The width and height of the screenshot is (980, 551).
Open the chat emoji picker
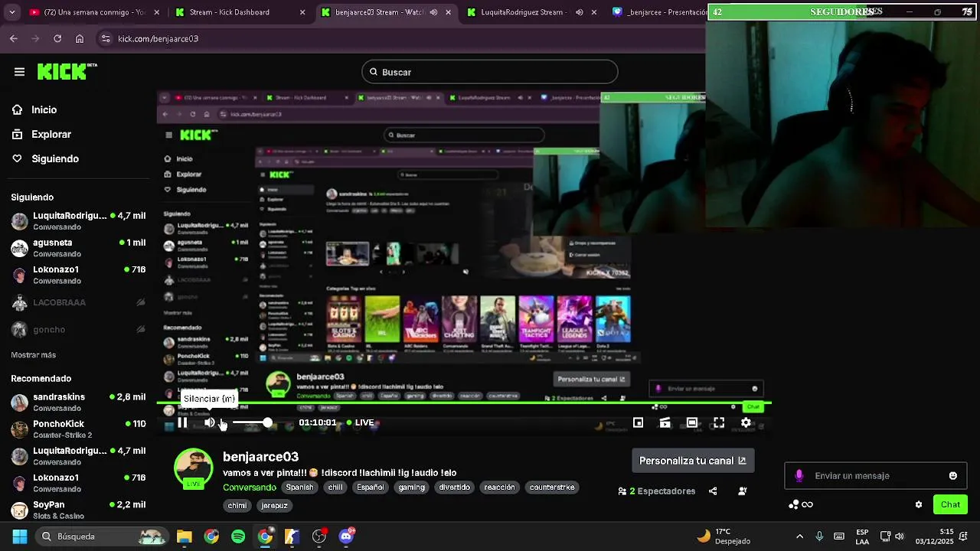953,476
